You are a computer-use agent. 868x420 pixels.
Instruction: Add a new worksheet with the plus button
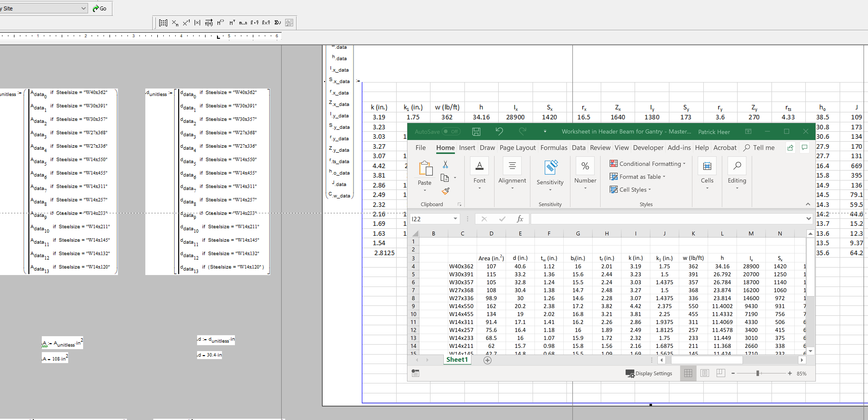tap(487, 360)
